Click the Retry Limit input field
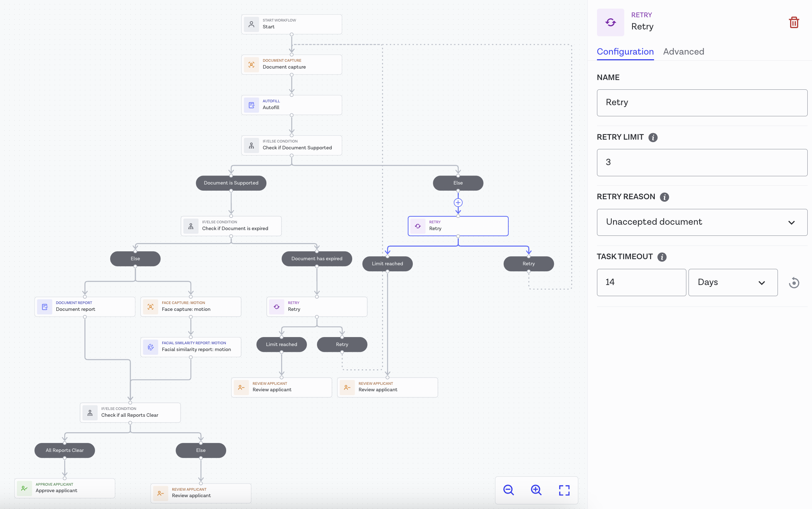The image size is (812, 509). tap(702, 162)
